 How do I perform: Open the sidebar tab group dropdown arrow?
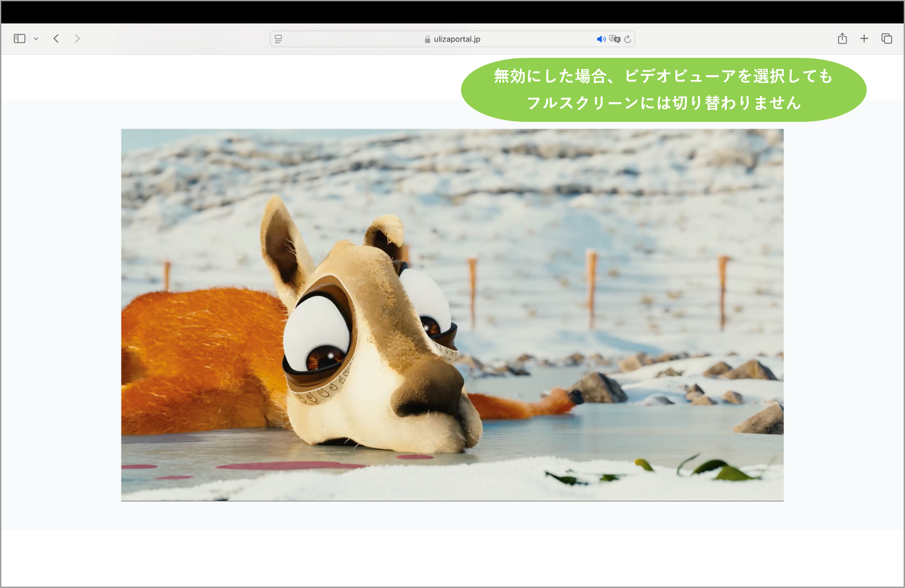point(36,38)
